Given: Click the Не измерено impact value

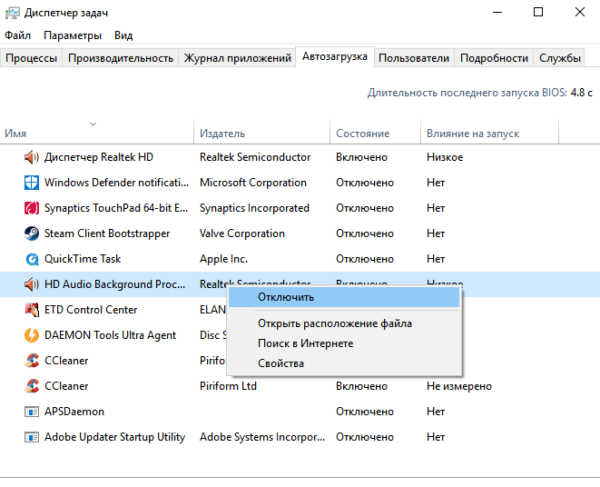Looking at the screenshot, I should click(459, 386).
